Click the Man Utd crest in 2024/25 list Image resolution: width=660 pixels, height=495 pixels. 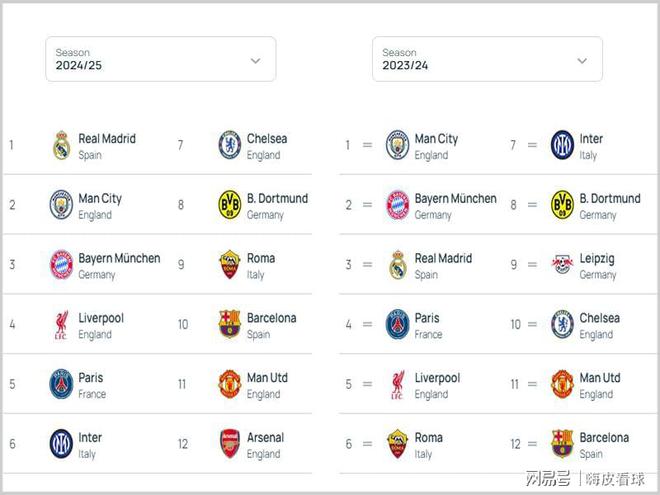230,385
